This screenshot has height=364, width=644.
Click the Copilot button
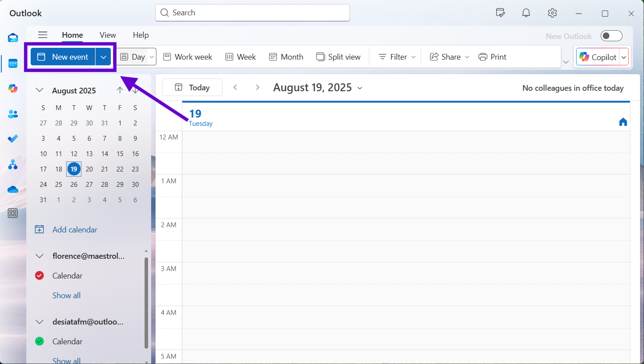coord(598,57)
